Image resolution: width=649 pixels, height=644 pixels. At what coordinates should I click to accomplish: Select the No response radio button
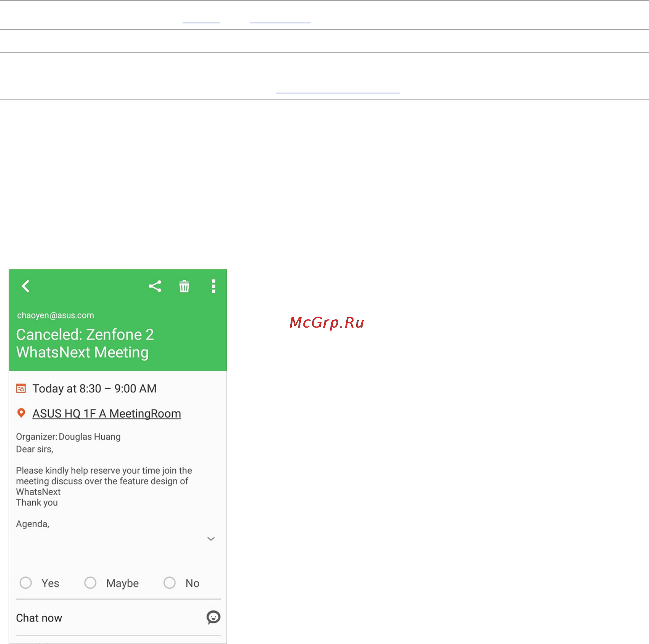[x=169, y=583]
